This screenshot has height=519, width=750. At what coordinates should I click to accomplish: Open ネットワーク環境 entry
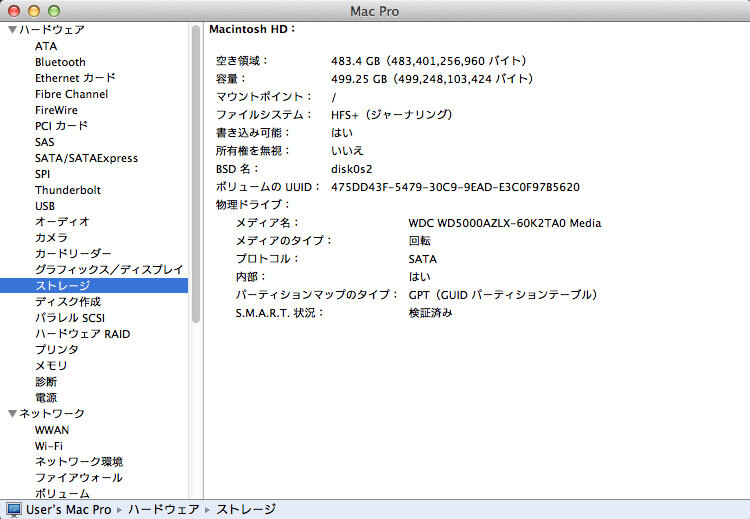tap(79, 462)
